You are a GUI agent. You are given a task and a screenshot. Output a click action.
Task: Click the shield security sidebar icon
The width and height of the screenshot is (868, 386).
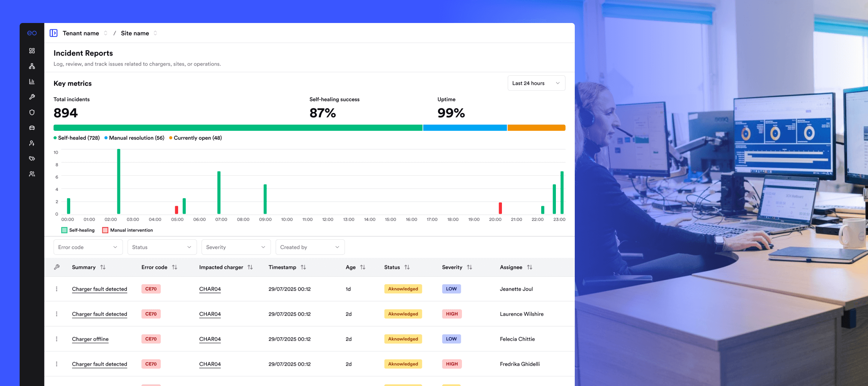(32, 112)
